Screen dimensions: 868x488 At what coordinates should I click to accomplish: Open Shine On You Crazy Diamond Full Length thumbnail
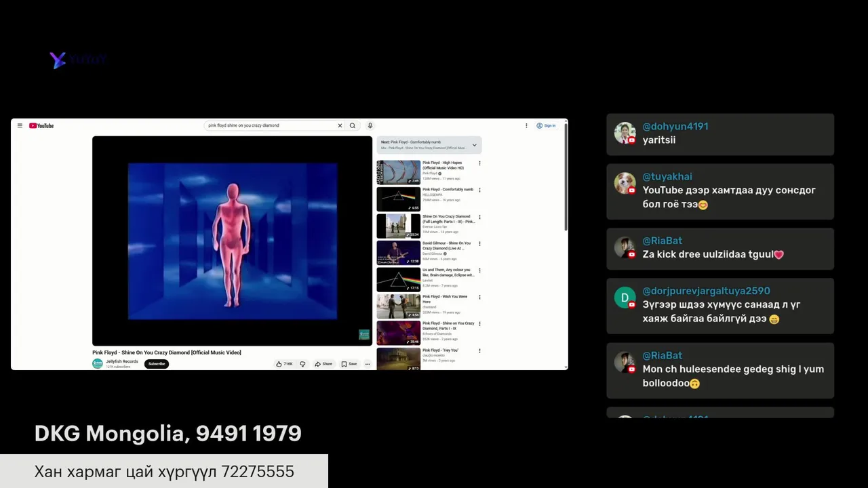coord(399,226)
